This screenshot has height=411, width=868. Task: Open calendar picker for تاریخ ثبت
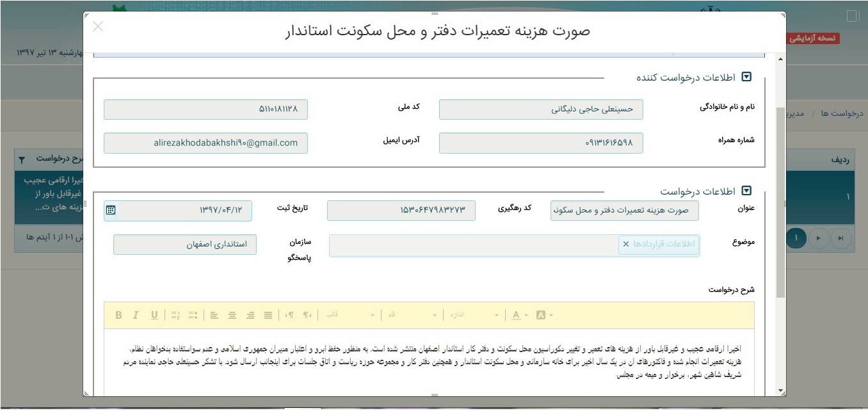point(111,210)
